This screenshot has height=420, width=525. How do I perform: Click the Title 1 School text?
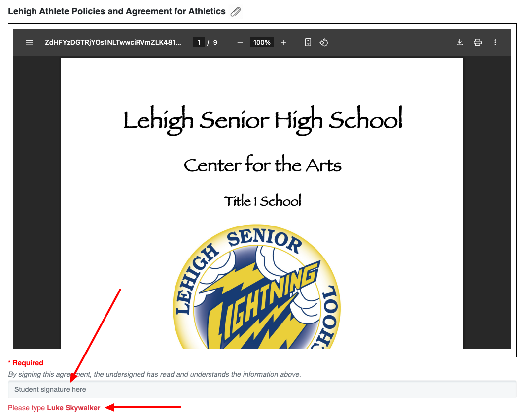click(262, 201)
